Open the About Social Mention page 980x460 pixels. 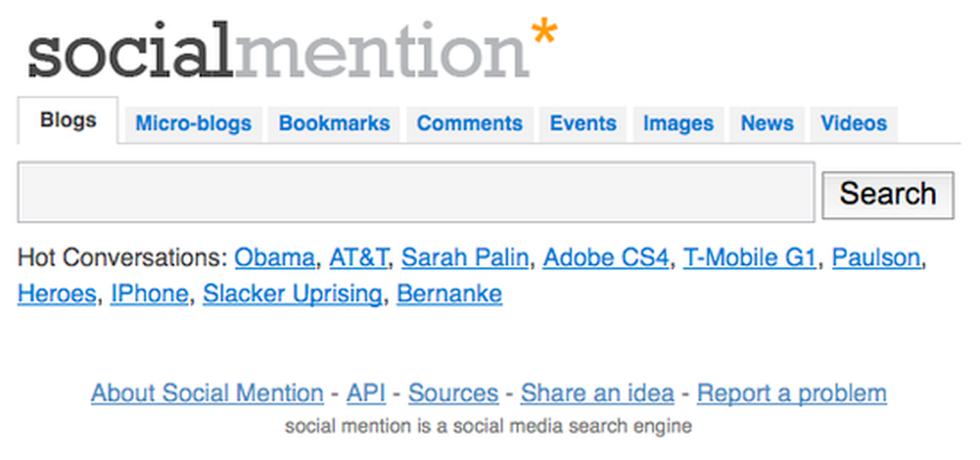[207, 394]
